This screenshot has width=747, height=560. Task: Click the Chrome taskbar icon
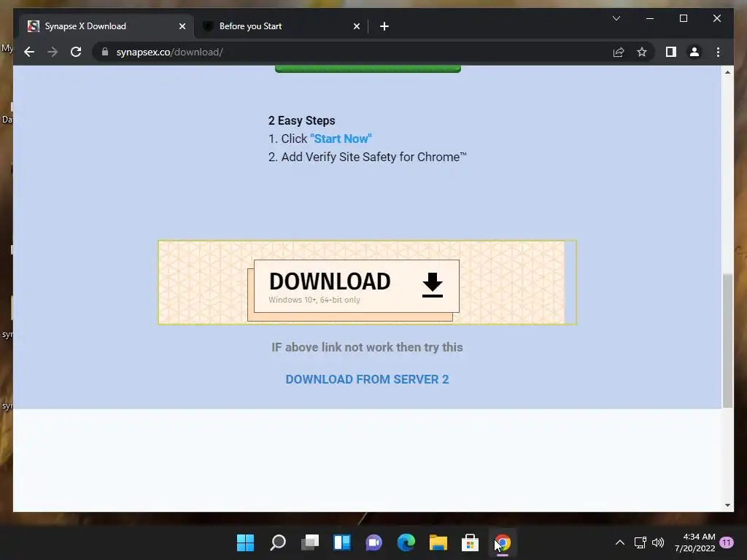coord(503,542)
